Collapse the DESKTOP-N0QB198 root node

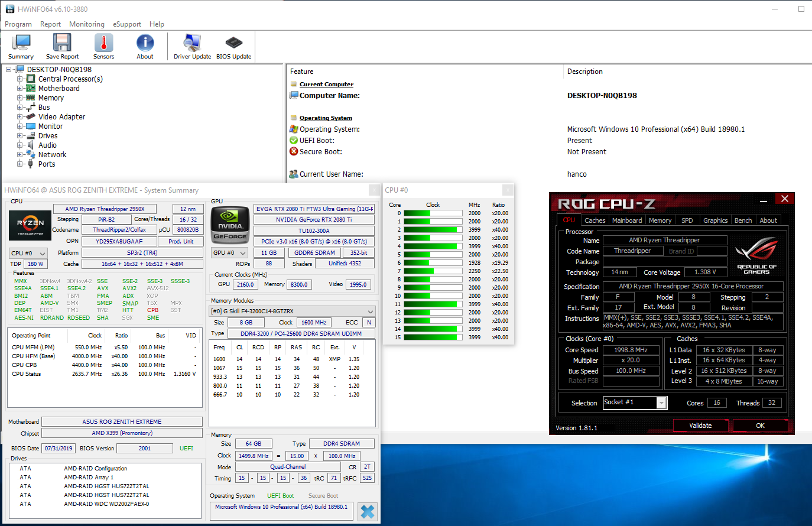pyautogui.click(x=9, y=69)
